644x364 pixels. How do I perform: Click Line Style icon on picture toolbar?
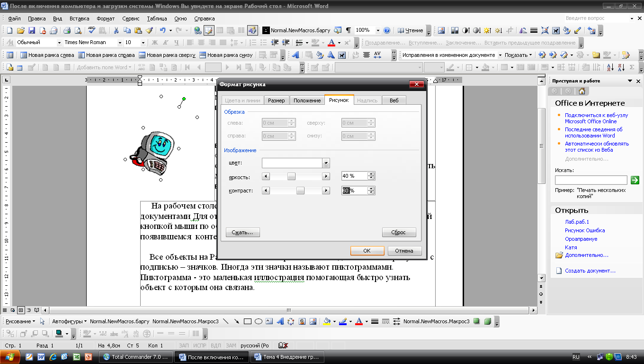pyautogui.click(x=534, y=30)
